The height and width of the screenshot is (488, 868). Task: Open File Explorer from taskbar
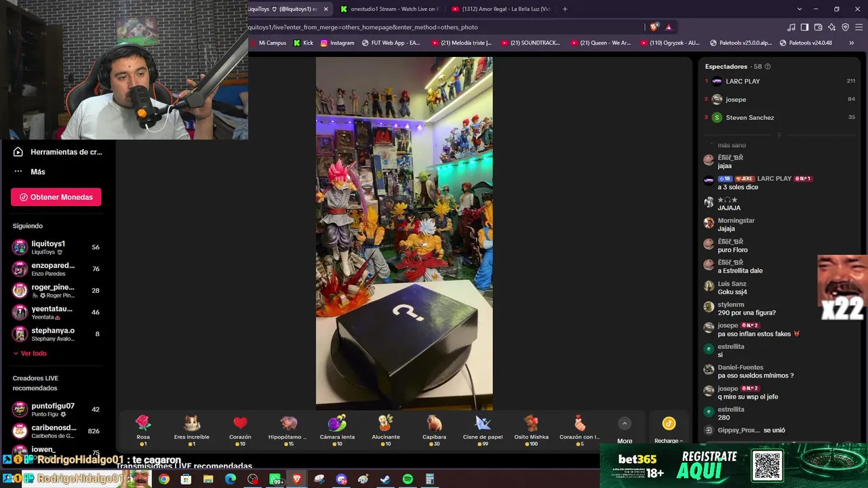[x=208, y=479]
